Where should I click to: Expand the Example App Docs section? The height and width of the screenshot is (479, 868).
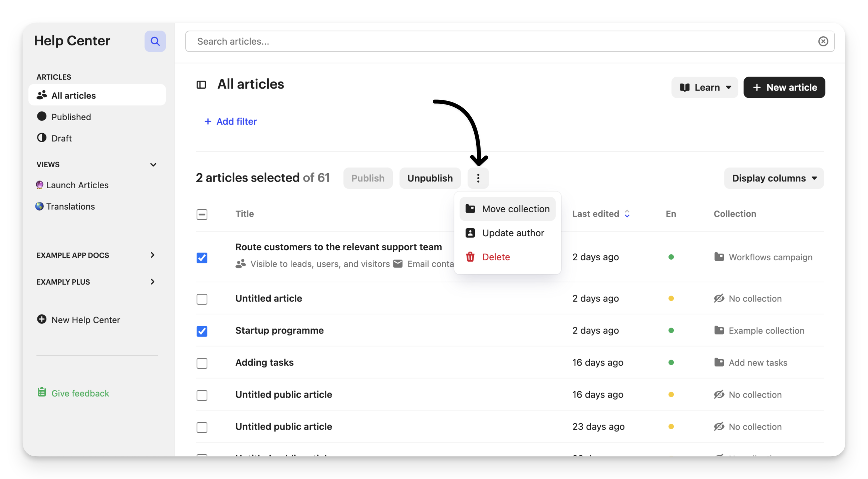tap(153, 255)
